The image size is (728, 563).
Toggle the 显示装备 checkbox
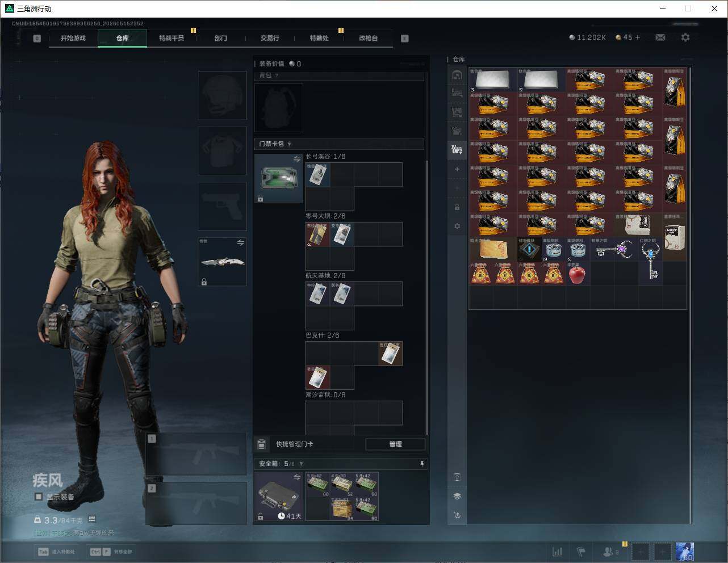pos(39,497)
